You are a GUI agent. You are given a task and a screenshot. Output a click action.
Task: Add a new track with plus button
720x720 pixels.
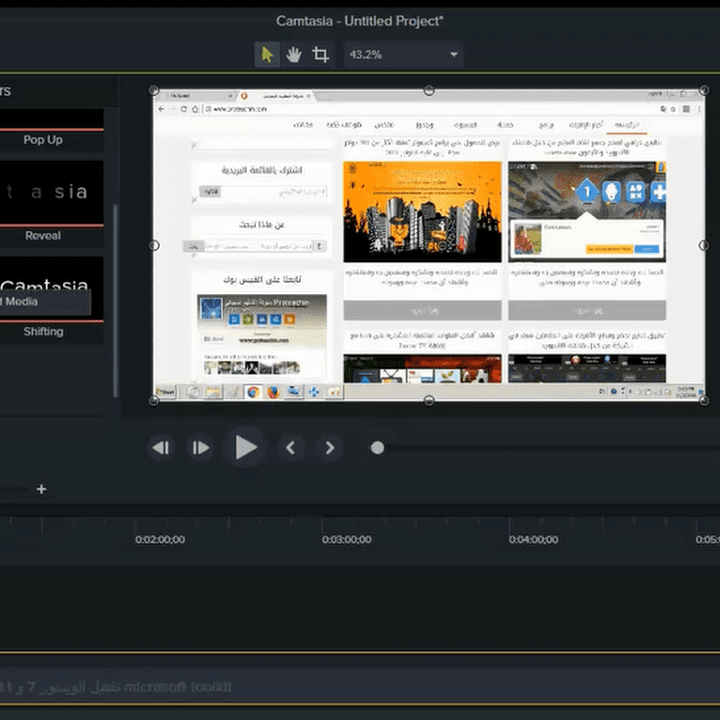point(41,489)
